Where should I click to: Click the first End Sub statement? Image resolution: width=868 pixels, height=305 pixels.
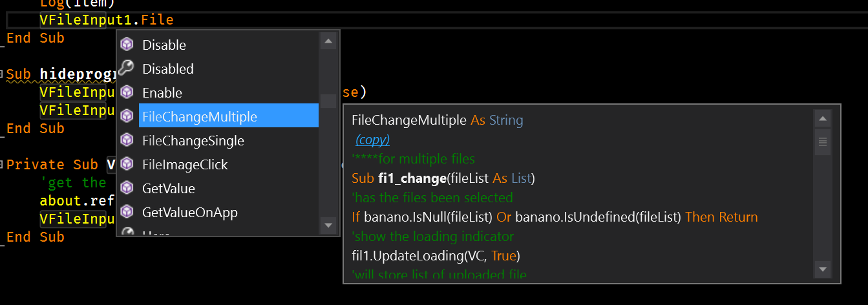tap(36, 38)
